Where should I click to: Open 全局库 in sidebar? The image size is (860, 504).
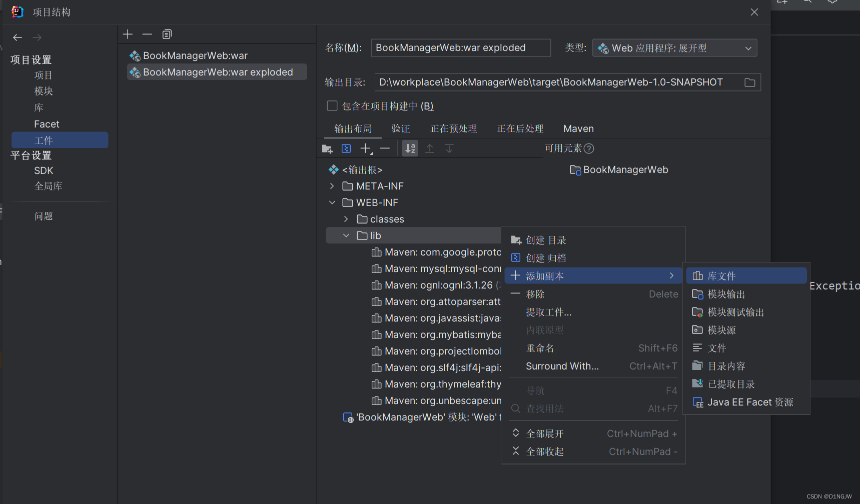[x=48, y=186]
